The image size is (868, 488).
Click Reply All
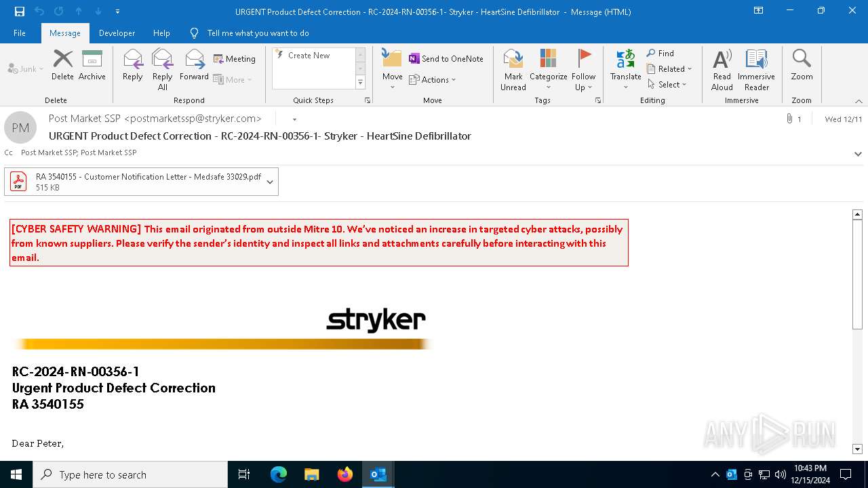(x=163, y=69)
